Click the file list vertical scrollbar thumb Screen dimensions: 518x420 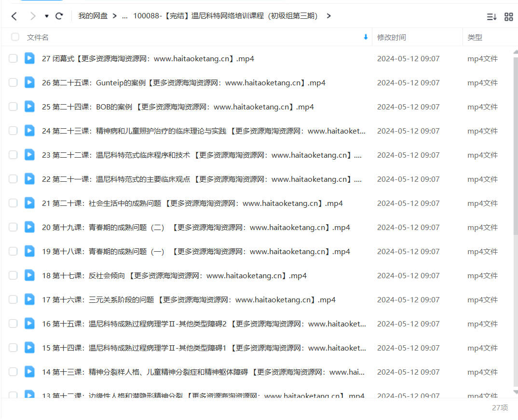(x=516, y=145)
